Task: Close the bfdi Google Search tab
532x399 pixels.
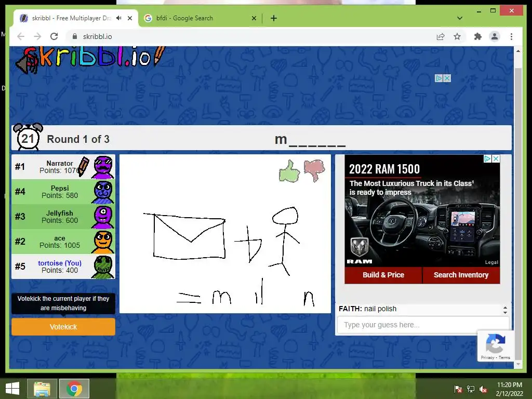Action: pos(254,18)
